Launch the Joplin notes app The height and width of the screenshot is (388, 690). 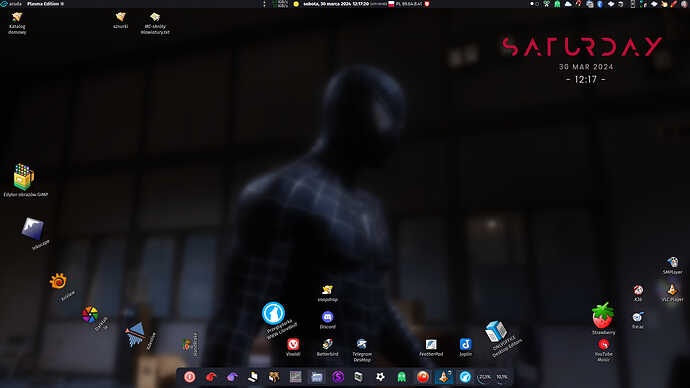click(465, 344)
